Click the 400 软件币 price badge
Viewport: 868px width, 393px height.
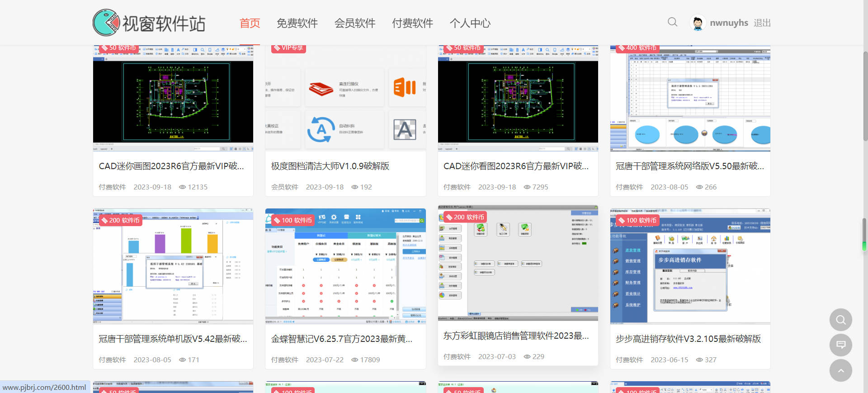pyautogui.click(x=637, y=48)
